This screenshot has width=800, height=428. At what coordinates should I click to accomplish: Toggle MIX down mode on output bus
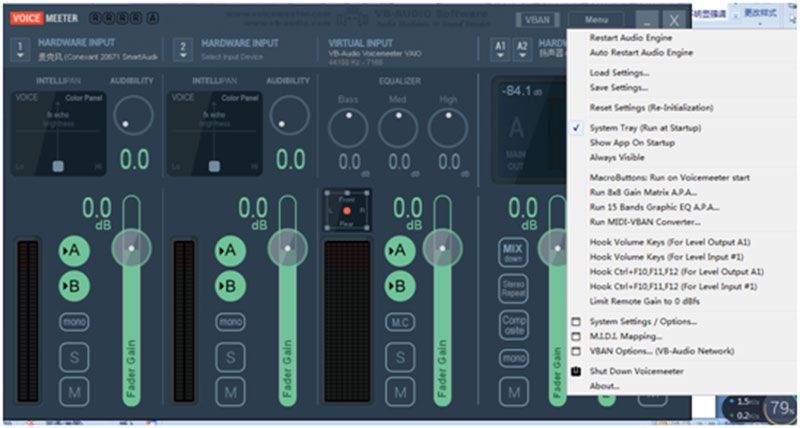pyautogui.click(x=513, y=252)
